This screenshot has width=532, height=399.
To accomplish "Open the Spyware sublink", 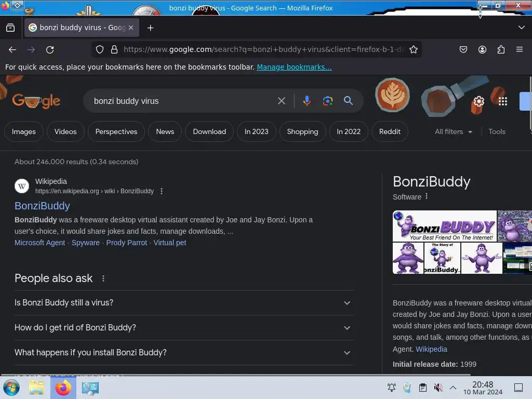I will pos(86,243).
